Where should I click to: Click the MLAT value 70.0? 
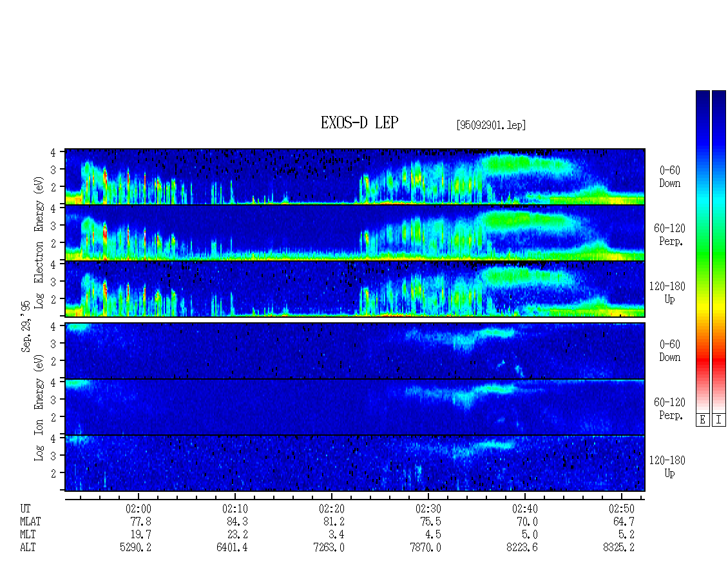pos(528,521)
